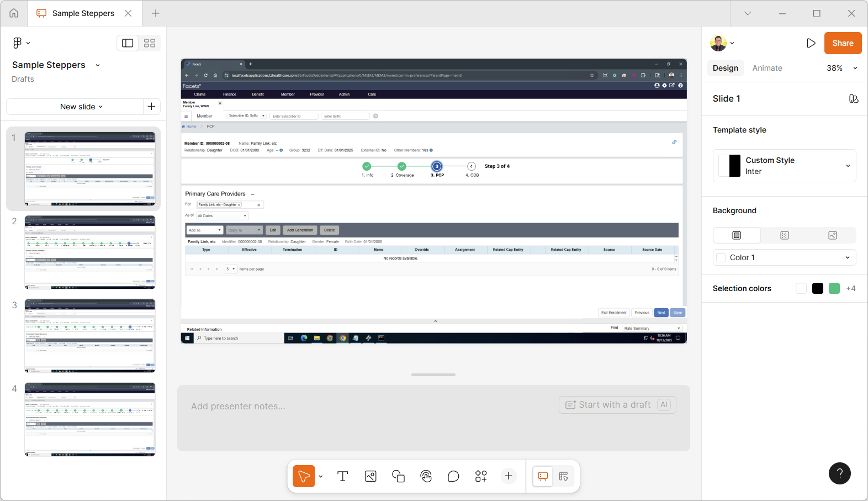The height and width of the screenshot is (501, 868).
Task: Toggle the slides mode toolbar button
Action: coord(543,476)
